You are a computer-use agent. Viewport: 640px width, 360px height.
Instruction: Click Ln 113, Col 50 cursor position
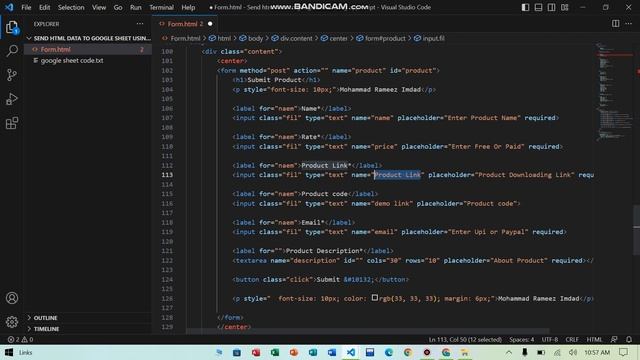[x=465, y=340]
